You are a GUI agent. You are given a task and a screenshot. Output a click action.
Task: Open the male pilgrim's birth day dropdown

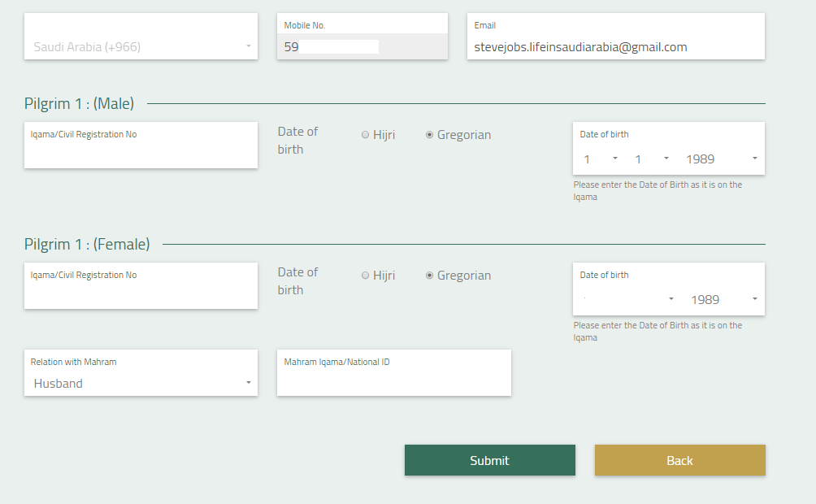pos(601,159)
